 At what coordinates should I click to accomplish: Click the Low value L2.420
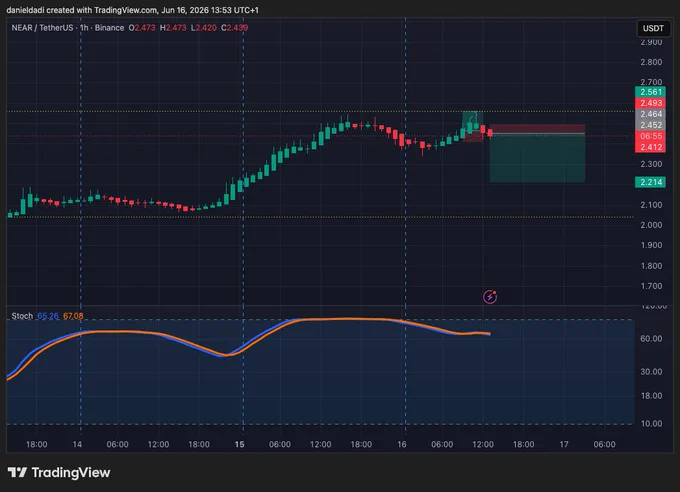click(x=204, y=28)
